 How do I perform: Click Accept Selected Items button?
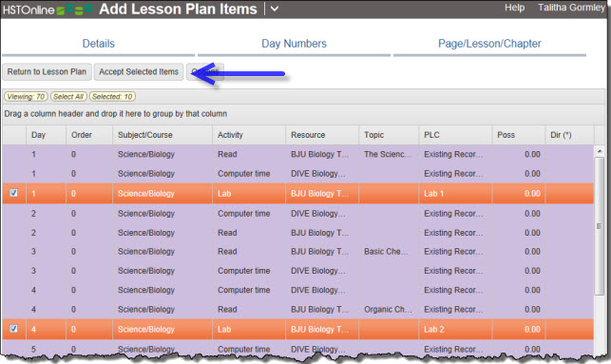[139, 71]
